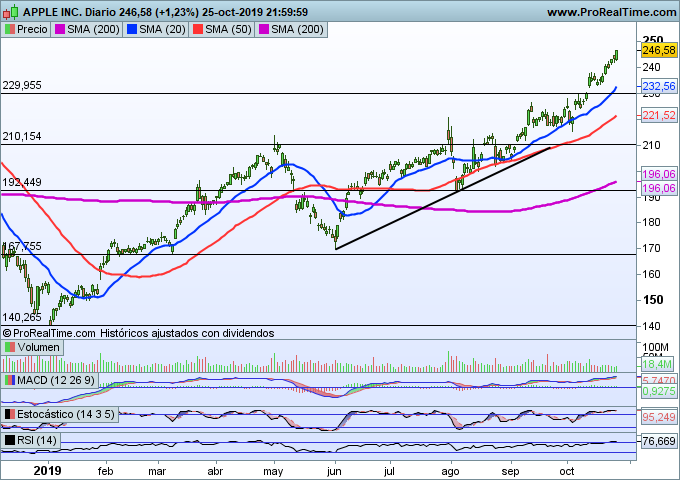Click the 180 price axis label
Screen dimensions: 680x480
[x=652, y=222]
